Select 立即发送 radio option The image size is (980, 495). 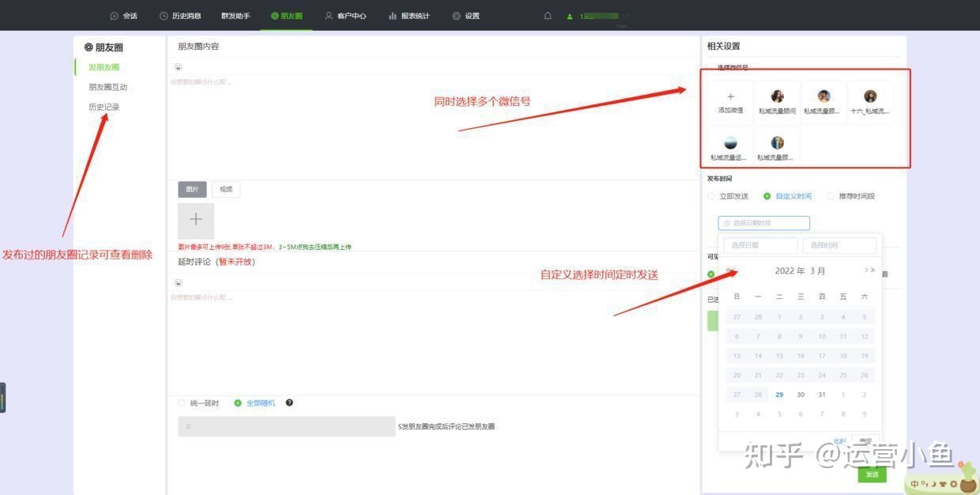(x=711, y=196)
